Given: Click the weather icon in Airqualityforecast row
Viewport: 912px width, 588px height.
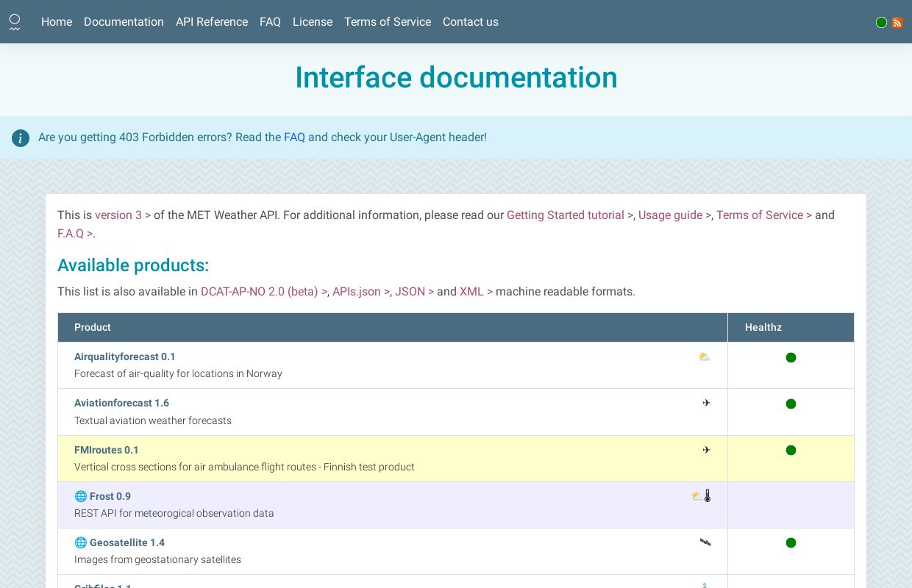Looking at the screenshot, I should 705,357.
